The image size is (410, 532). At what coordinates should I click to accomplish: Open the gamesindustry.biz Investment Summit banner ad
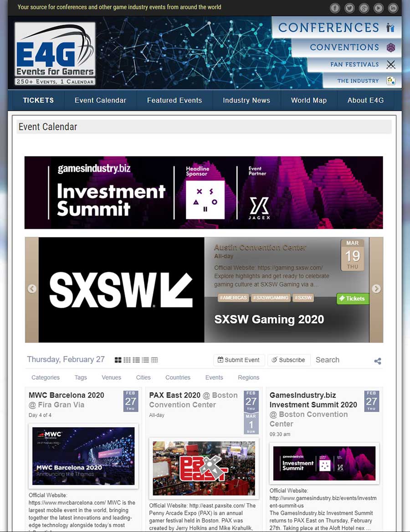tap(204, 192)
